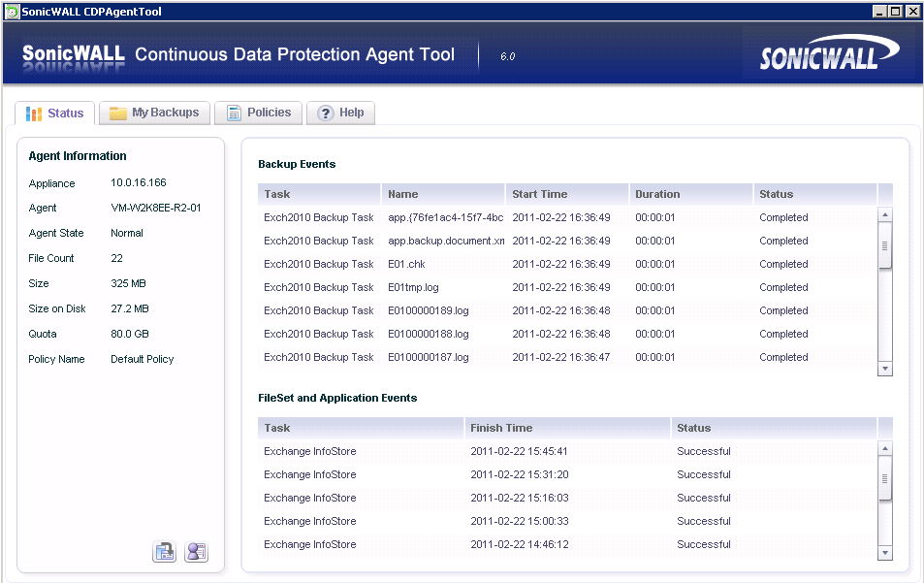Select the app.{76fe1ac4-15f7-4bc backup row

coord(567,217)
